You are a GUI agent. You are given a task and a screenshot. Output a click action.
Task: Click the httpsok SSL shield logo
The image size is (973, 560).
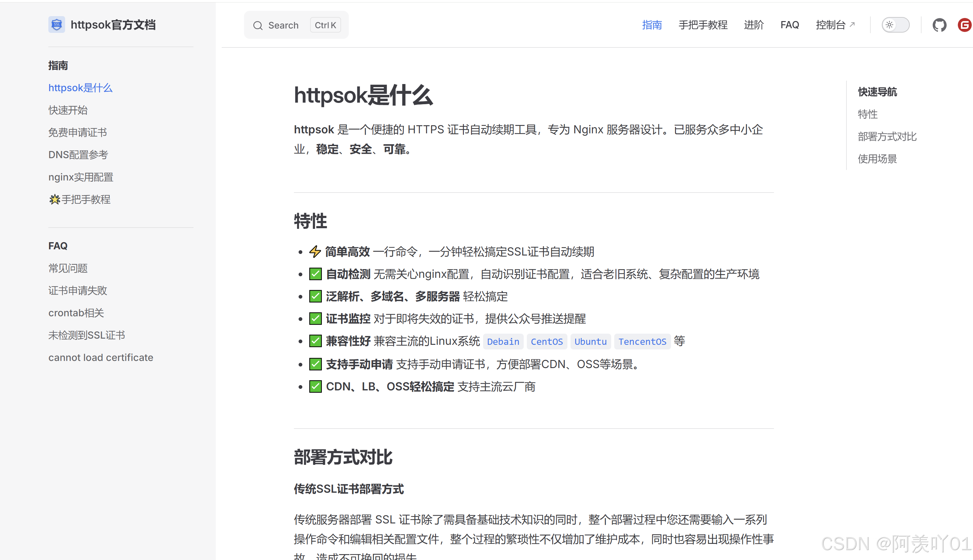pos(56,25)
